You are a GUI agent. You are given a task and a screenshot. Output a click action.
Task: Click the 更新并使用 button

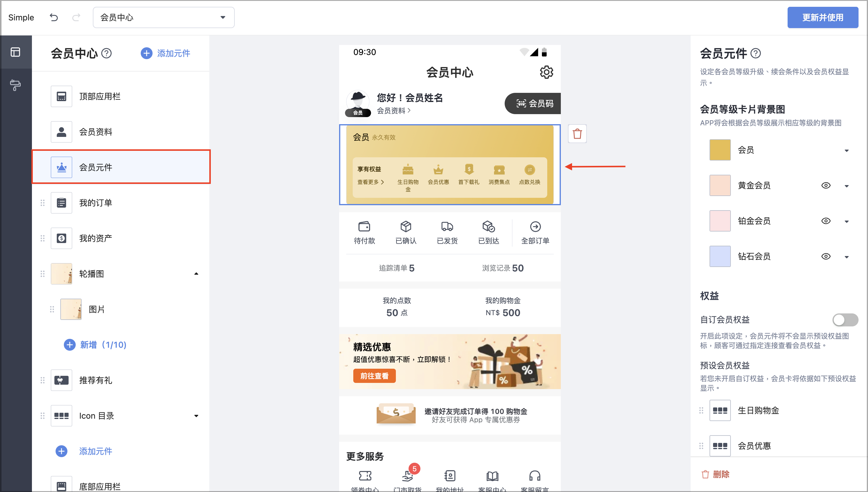823,17
